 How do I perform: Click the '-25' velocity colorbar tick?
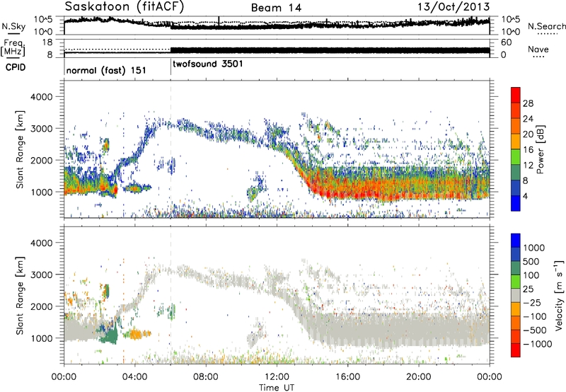(x=533, y=303)
